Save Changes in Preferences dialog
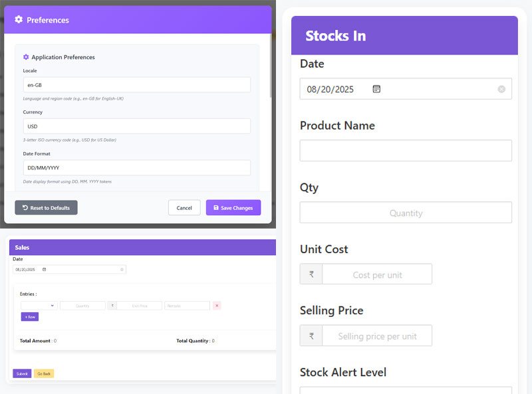This screenshot has height=394, width=532. click(233, 207)
